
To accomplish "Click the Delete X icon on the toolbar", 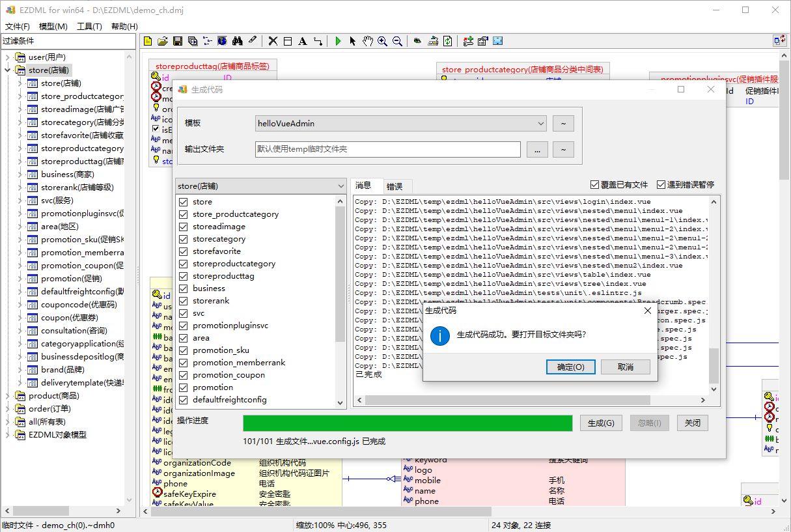I will pyautogui.click(x=272, y=40).
